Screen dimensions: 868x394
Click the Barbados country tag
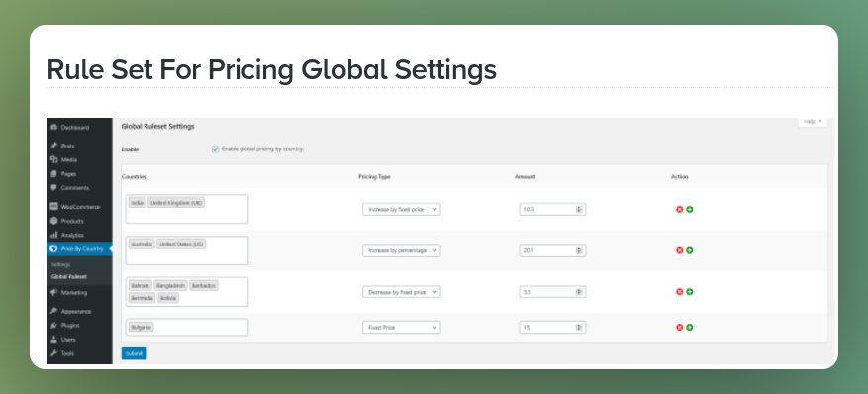[x=204, y=285]
